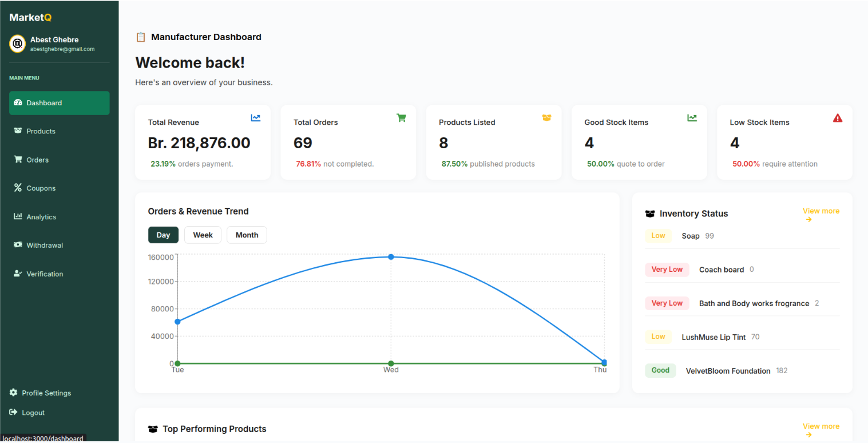868x443 pixels.
Task: Click the Wed data point on revenue line
Action: click(391, 257)
